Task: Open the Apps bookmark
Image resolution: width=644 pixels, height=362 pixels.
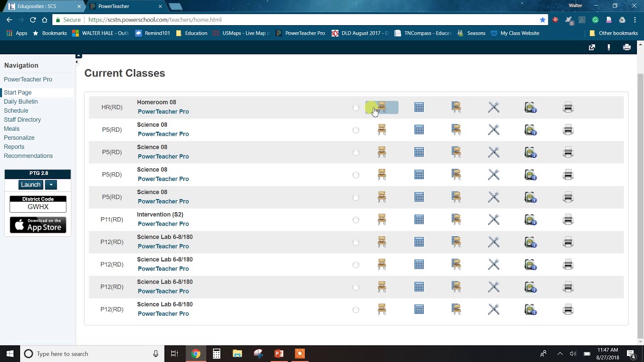Action: pyautogui.click(x=17, y=33)
